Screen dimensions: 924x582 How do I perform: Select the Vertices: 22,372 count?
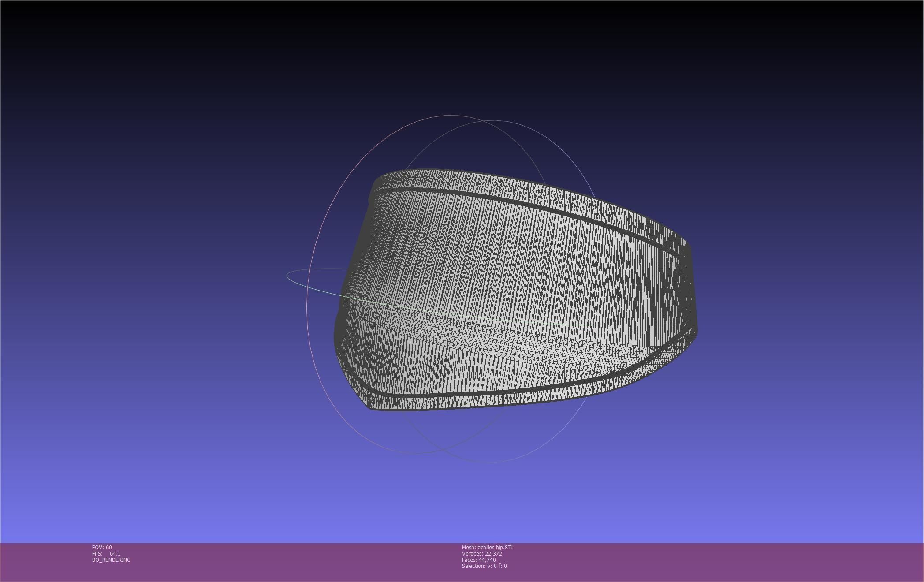pos(482,553)
